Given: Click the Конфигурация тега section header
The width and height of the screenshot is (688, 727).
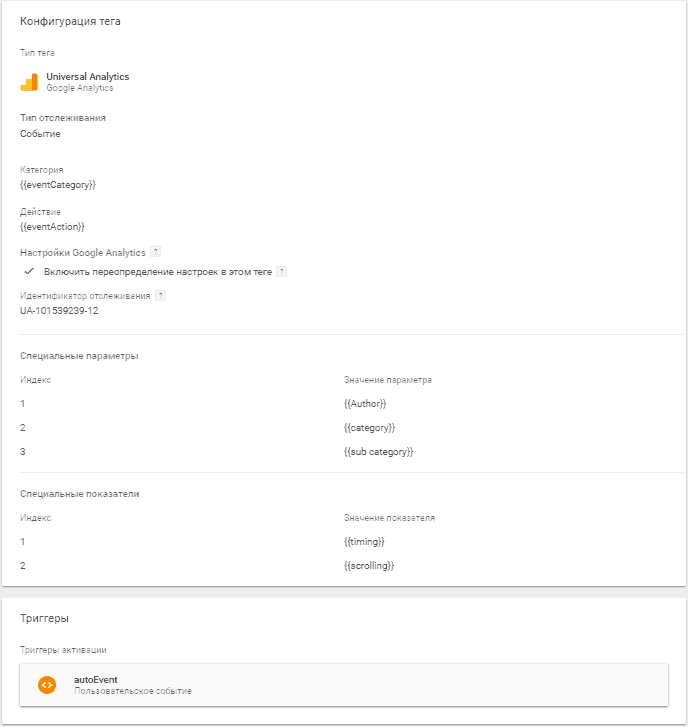Looking at the screenshot, I should [70, 21].
